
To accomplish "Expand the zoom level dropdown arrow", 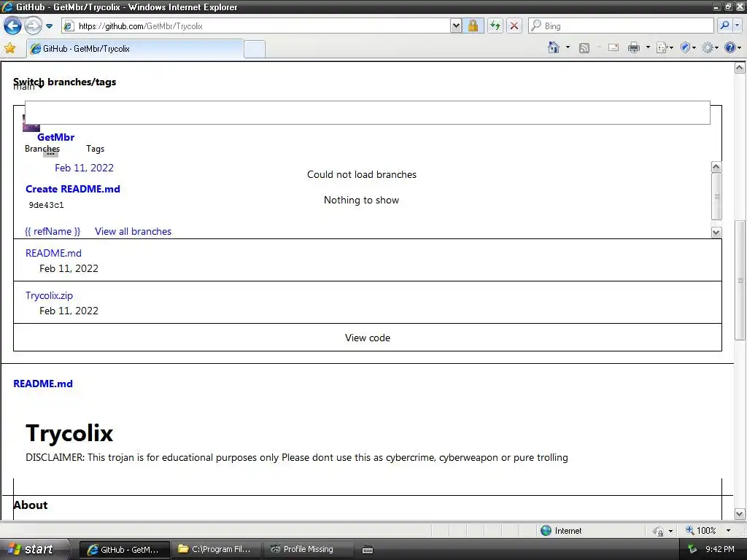I will pos(728,531).
